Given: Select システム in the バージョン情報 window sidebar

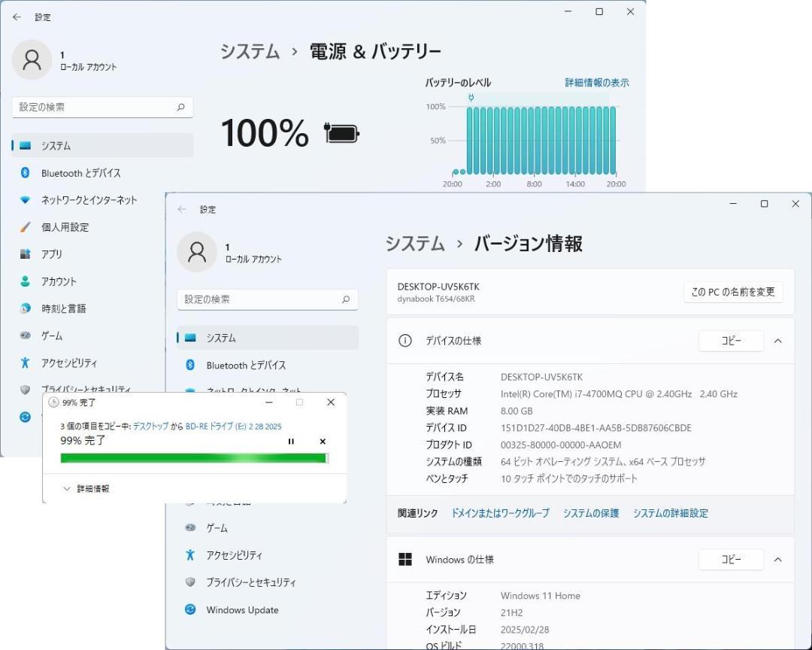Looking at the screenshot, I should [267, 338].
